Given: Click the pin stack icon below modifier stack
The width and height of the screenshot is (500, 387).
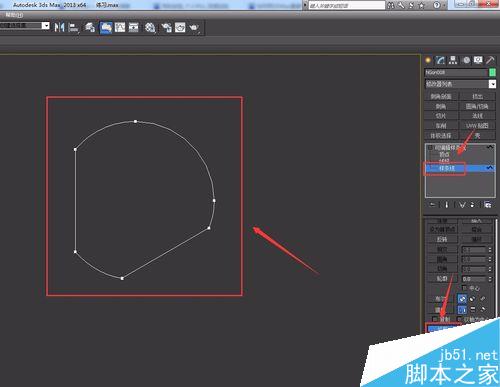Looking at the screenshot, I should pos(432,204).
